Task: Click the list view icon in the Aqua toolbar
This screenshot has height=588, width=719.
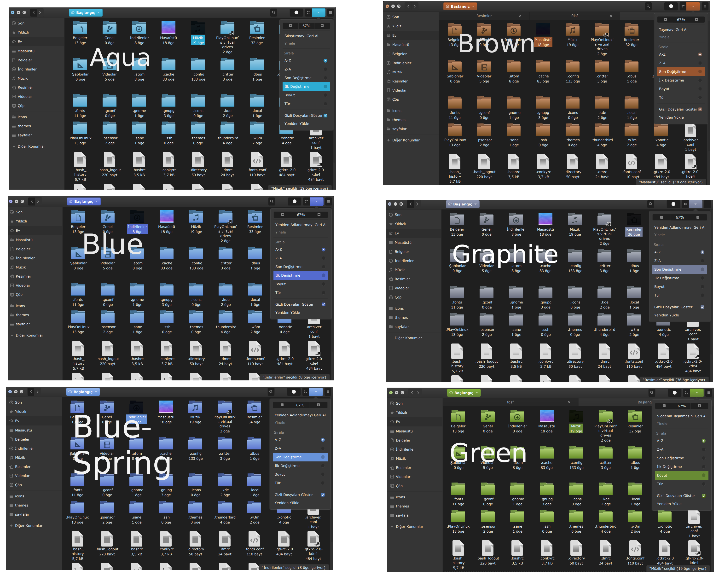Action: tap(308, 12)
